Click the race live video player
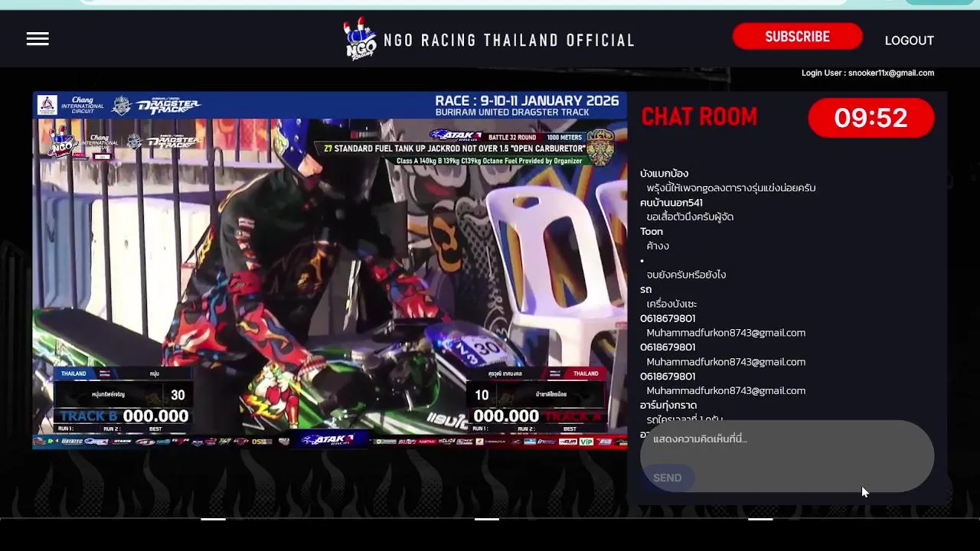Screen dimensions: 980x551 click(330, 270)
